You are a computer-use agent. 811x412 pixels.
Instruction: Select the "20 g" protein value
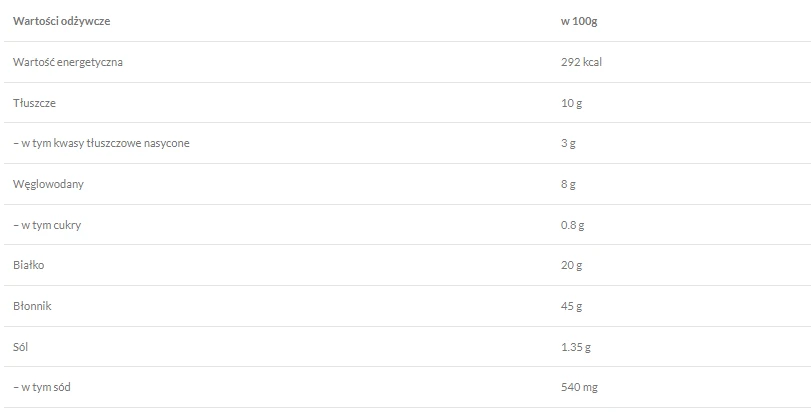click(571, 265)
